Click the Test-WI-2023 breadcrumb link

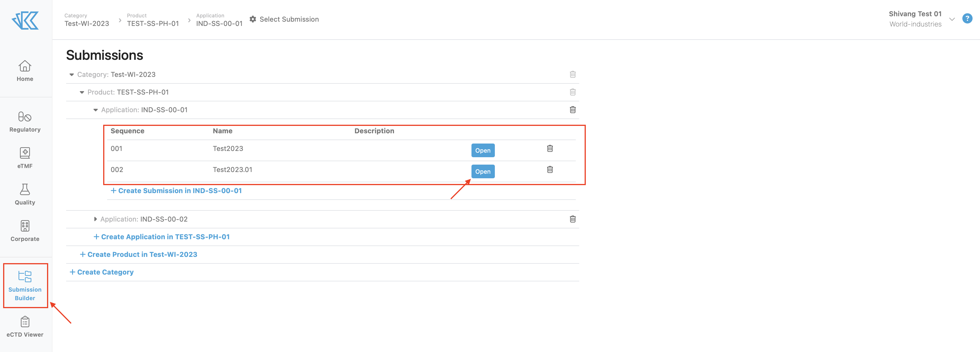(86, 23)
